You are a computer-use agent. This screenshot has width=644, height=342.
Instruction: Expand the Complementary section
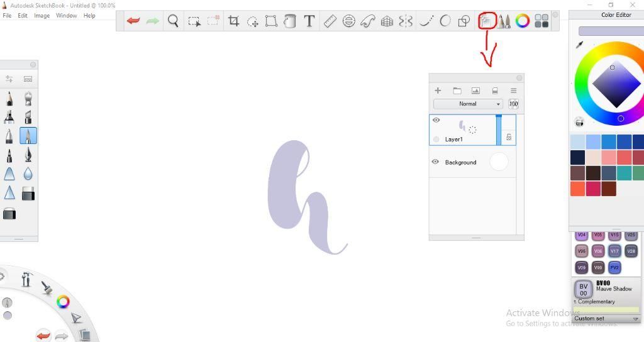pos(594,302)
